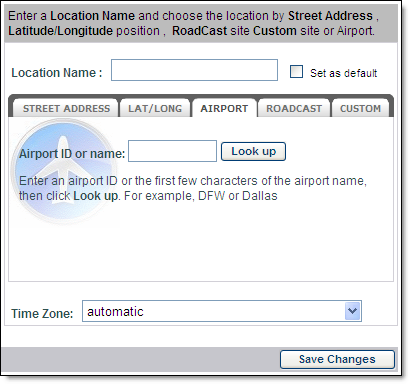Click the Save Changes button

[337, 359]
